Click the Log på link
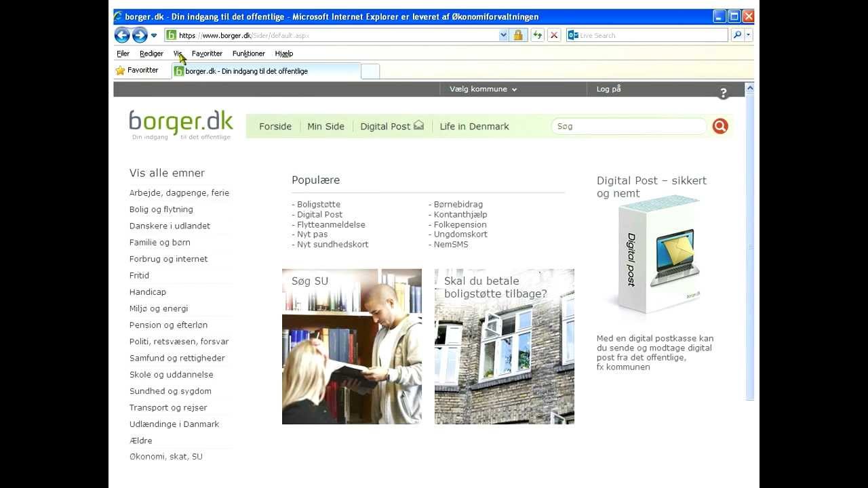868x488 pixels. [x=608, y=89]
